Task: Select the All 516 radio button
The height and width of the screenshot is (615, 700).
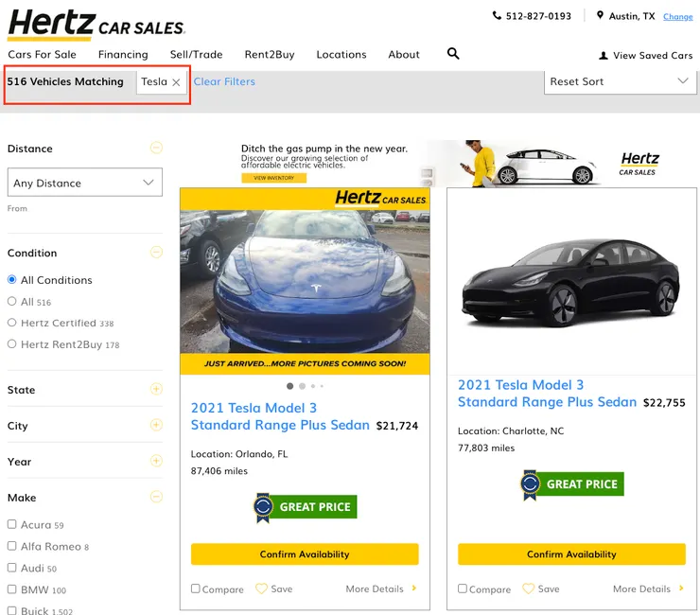Action: coord(12,301)
